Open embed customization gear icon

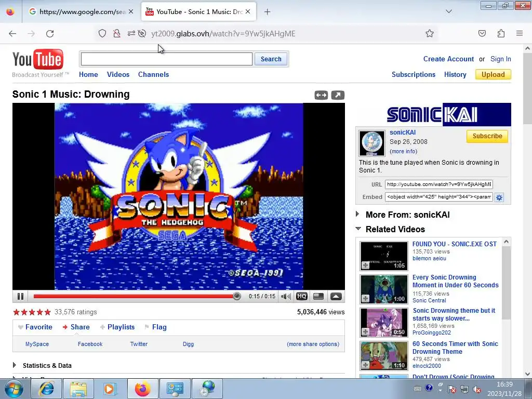tap(499, 197)
